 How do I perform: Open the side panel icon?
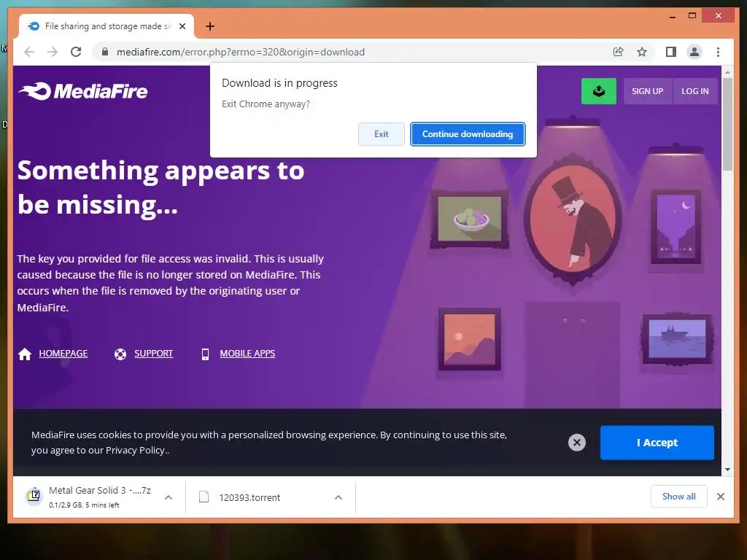click(x=671, y=52)
